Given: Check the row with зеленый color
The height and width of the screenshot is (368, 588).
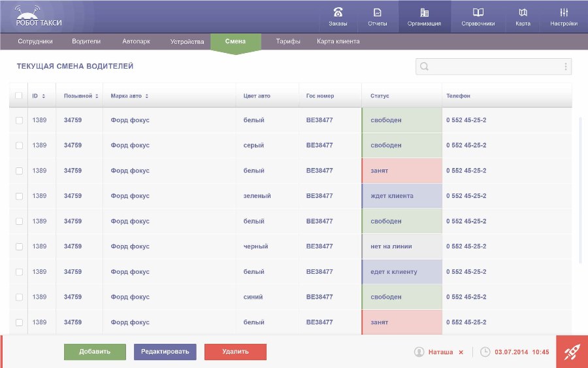Looking at the screenshot, I should point(19,196).
